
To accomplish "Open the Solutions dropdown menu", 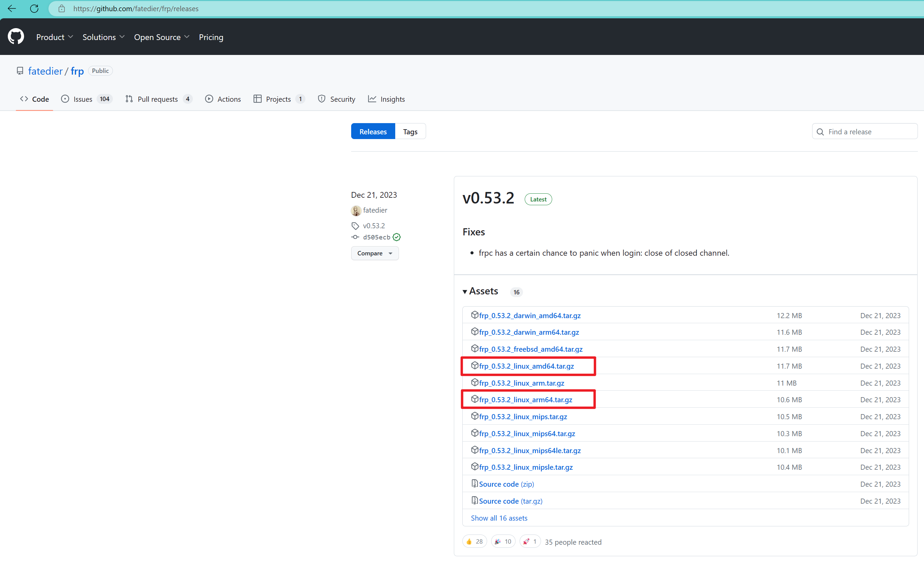I will tap(103, 37).
